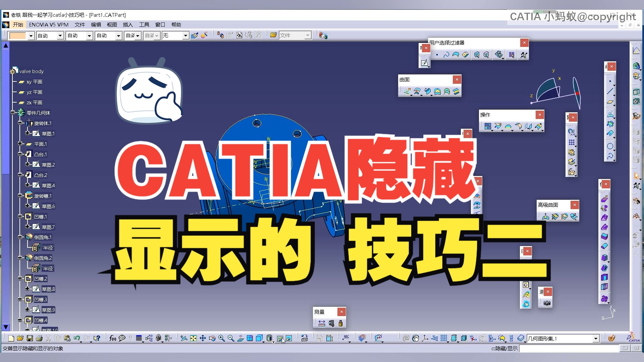
Task: Close the 用户选择过滤器 toolbar
Action: (x=524, y=43)
